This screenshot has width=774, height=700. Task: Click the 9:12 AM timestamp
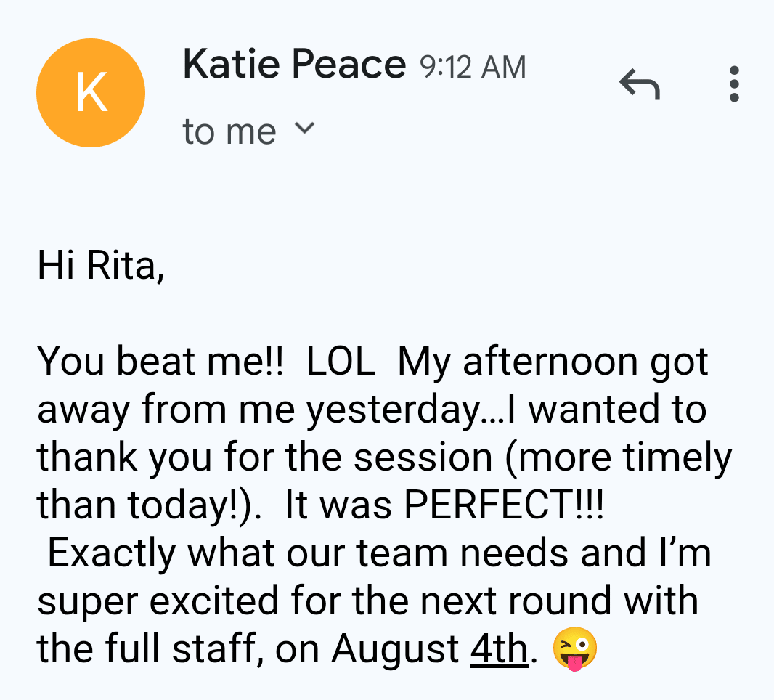point(473,67)
